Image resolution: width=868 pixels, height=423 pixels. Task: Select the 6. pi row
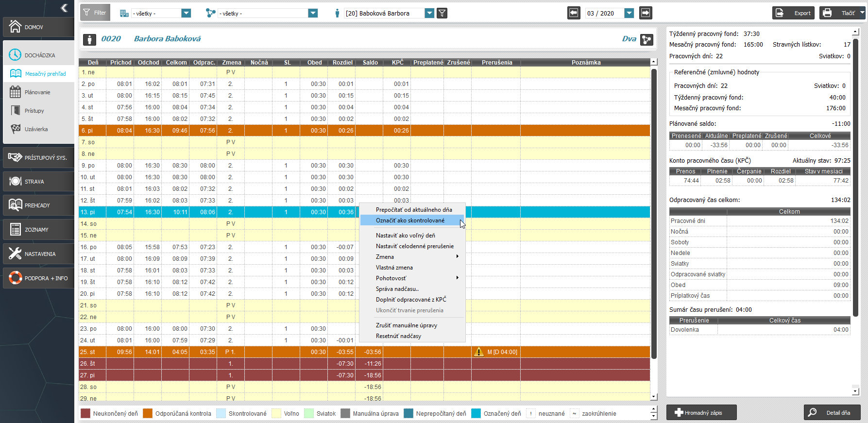point(364,130)
